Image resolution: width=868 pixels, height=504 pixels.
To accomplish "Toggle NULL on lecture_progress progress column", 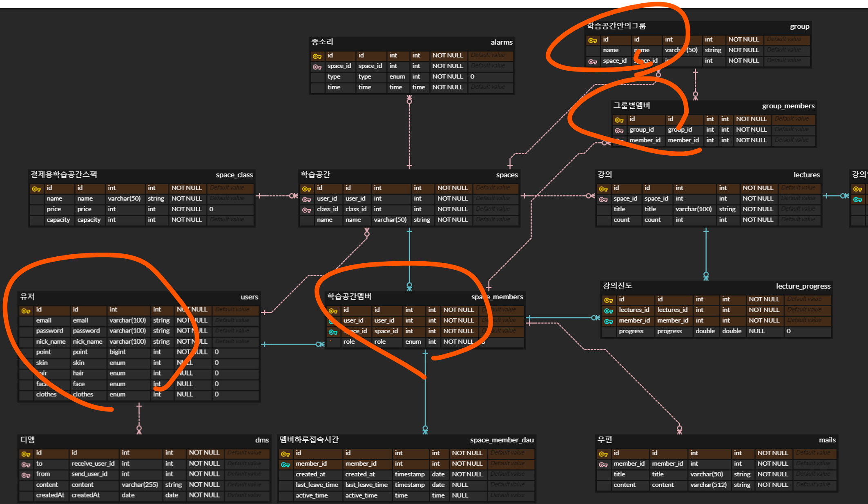I will [756, 331].
